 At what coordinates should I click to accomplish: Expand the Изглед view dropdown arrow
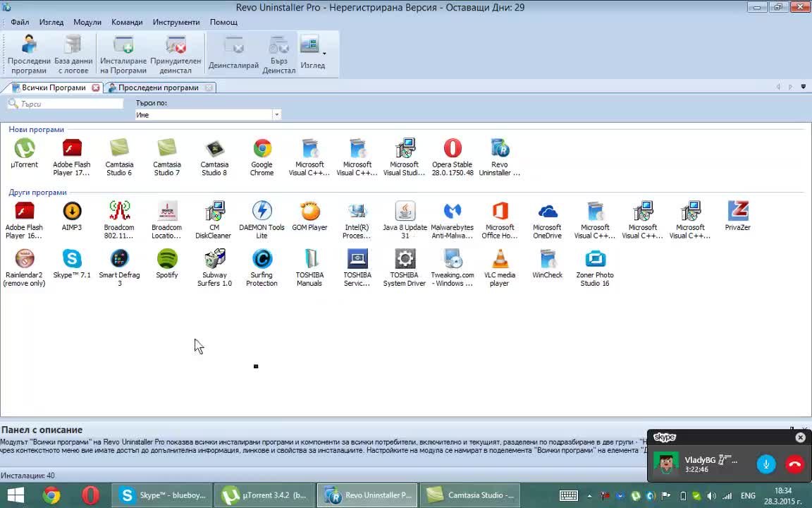tap(324, 54)
